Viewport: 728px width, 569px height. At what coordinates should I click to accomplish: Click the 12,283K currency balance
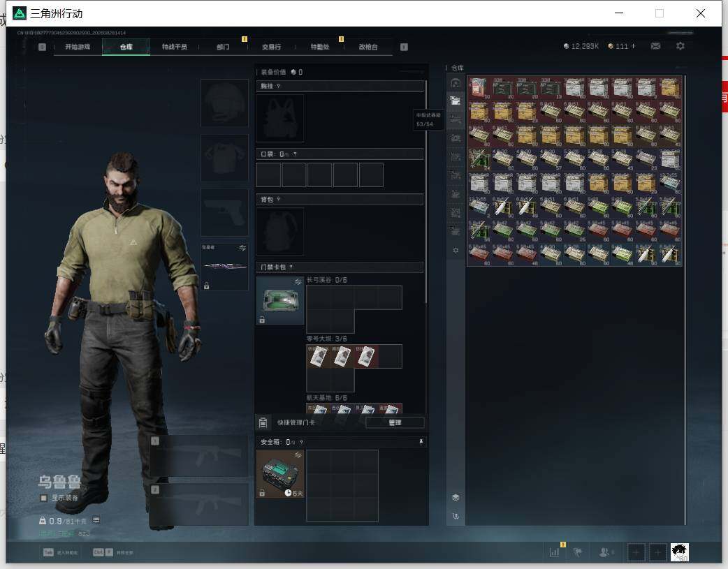pos(581,46)
